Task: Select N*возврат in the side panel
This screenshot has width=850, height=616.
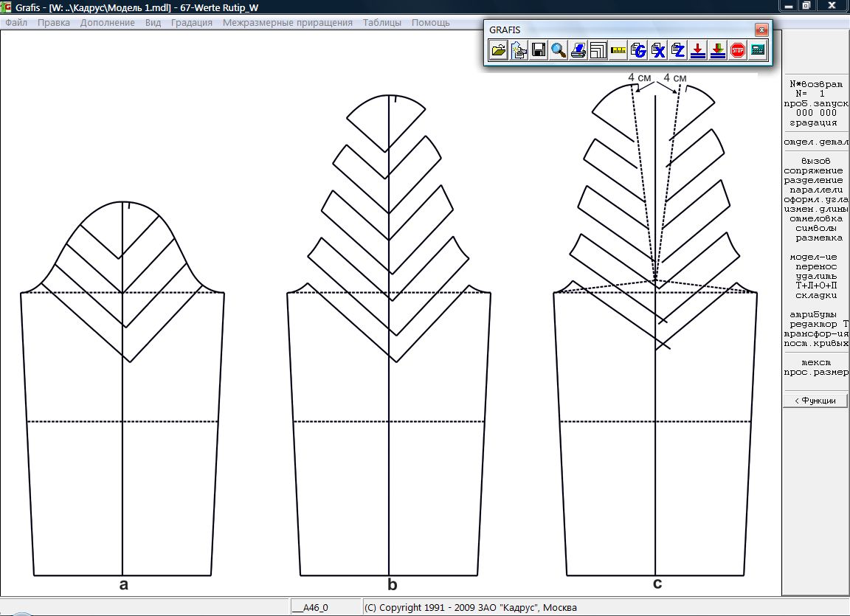Action: 816,84
